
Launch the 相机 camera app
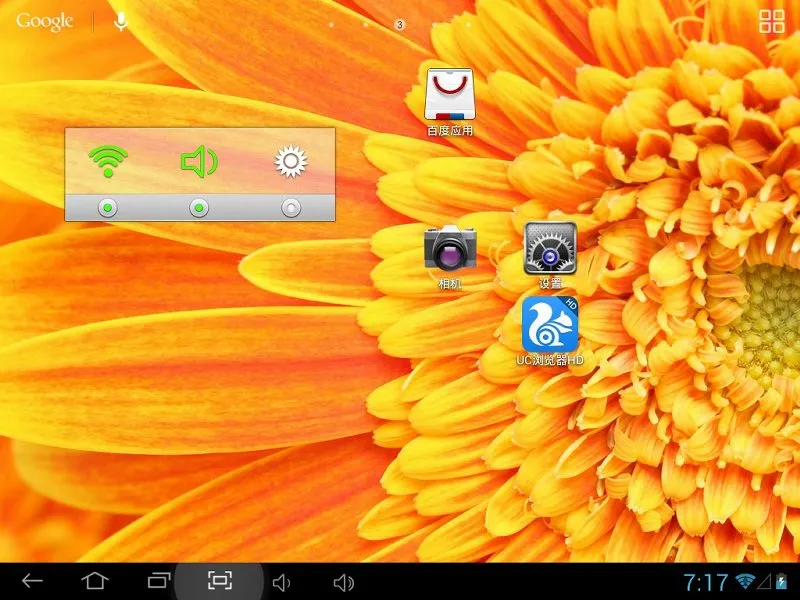tap(450, 256)
